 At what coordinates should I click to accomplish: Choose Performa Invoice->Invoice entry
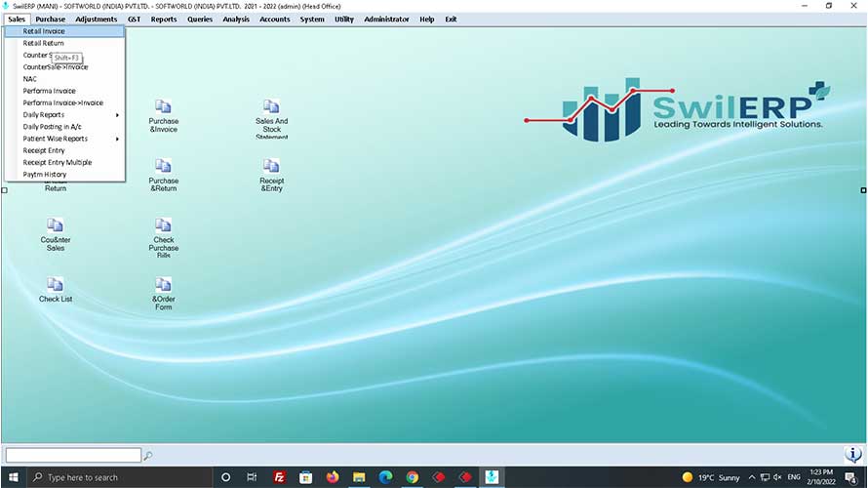click(65, 102)
